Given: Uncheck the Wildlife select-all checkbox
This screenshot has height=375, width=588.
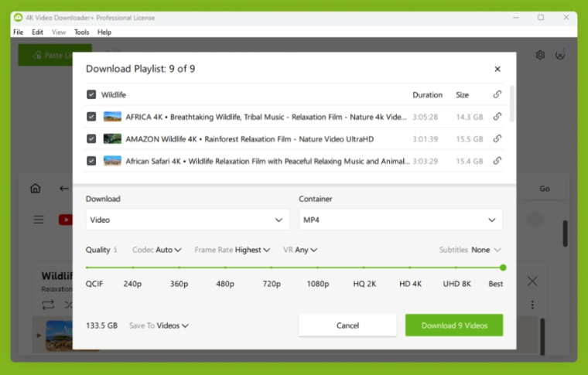Looking at the screenshot, I should pyautogui.click(x=91, y=95).
